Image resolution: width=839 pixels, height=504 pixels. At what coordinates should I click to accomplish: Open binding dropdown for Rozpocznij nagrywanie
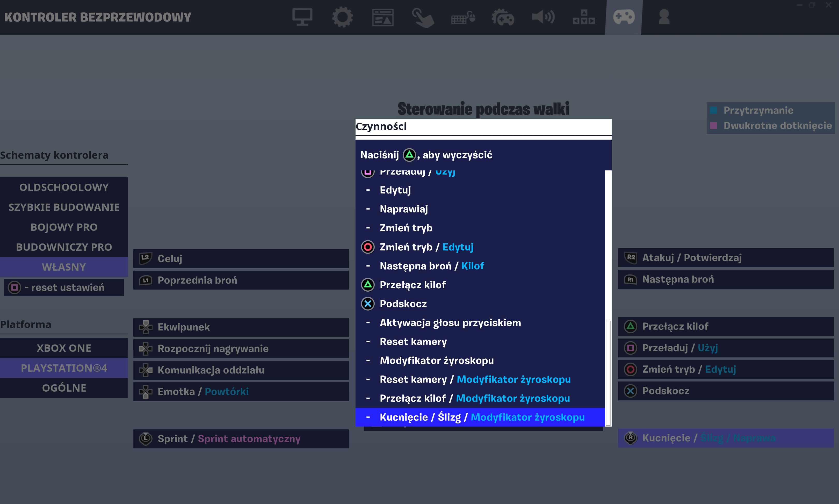pyautogui.click(x=241, y=348)
